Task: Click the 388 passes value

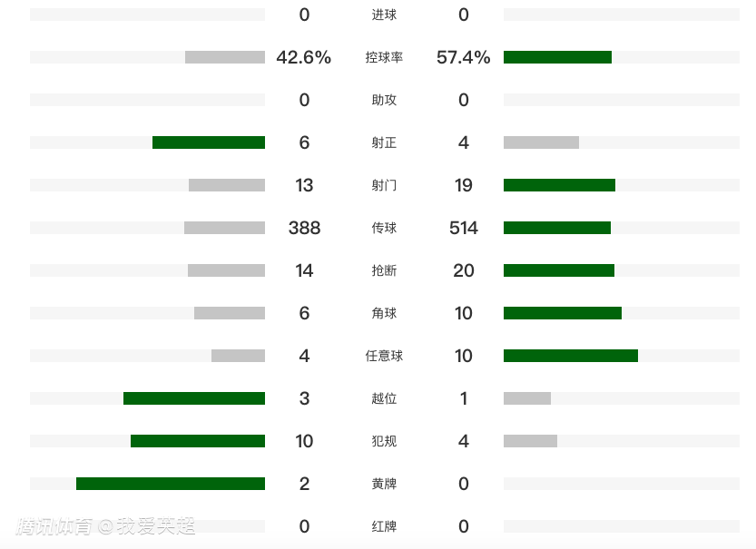Action: click(304, 228)
